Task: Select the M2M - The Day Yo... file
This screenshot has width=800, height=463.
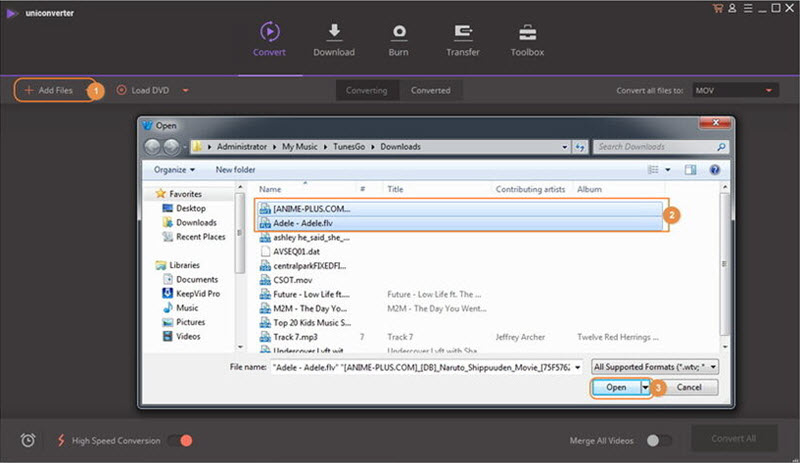Action: click(x=304, y=308)
